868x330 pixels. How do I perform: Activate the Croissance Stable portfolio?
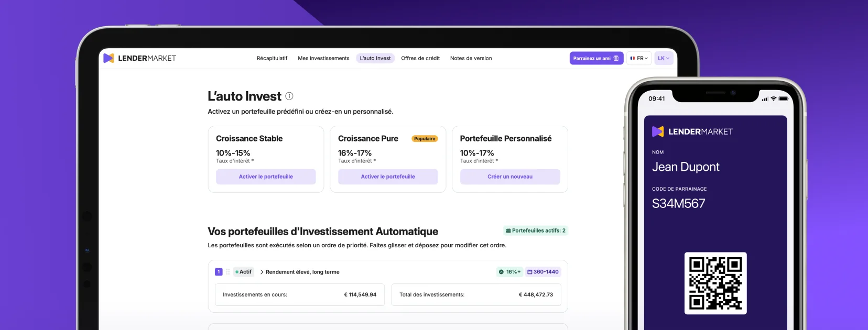point(266,177)
